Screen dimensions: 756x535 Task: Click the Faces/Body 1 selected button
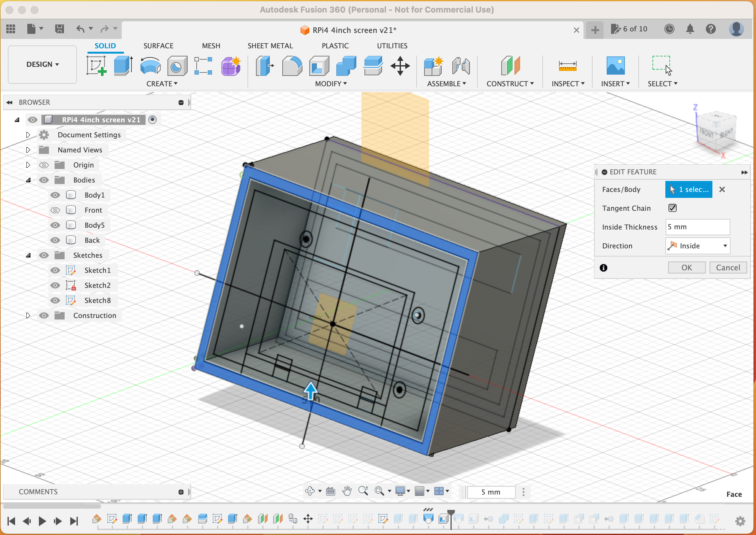[689, 189]
